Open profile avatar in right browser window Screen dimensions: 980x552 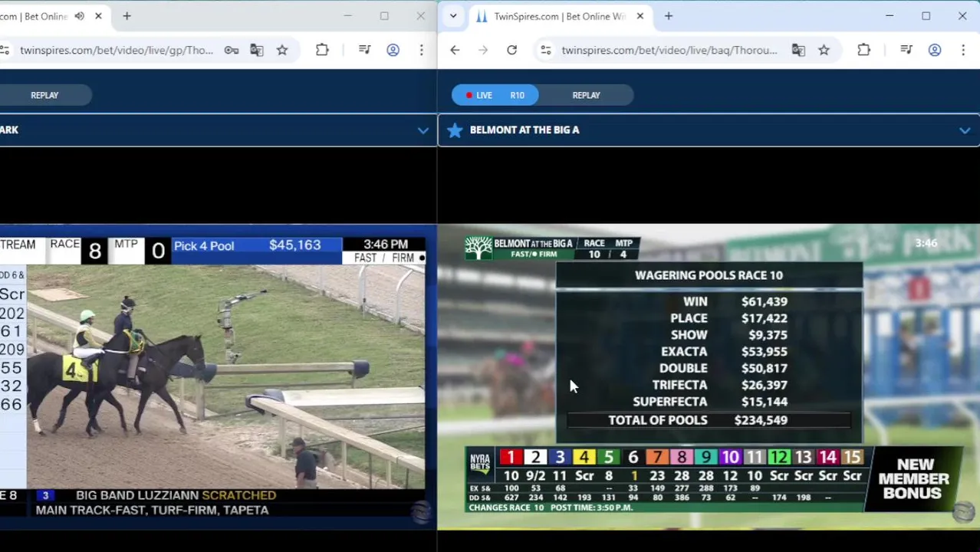[934, 51]
